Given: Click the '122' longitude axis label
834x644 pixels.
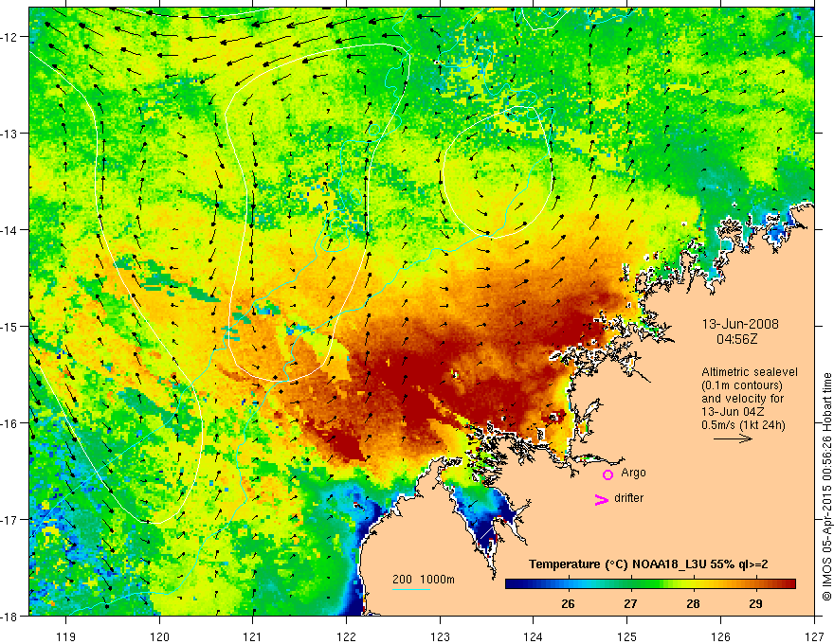Looking at the screenshot, I should point(346,636).
